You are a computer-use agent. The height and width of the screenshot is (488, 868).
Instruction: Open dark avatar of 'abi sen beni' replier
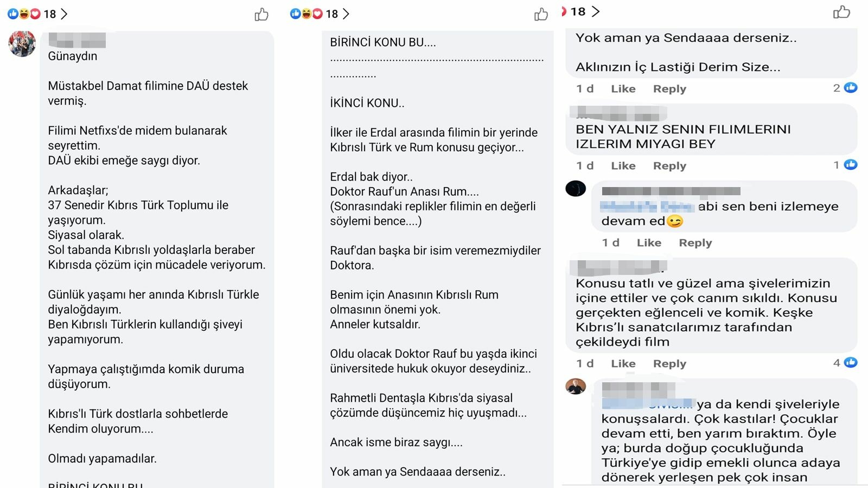tap(576, 189)
